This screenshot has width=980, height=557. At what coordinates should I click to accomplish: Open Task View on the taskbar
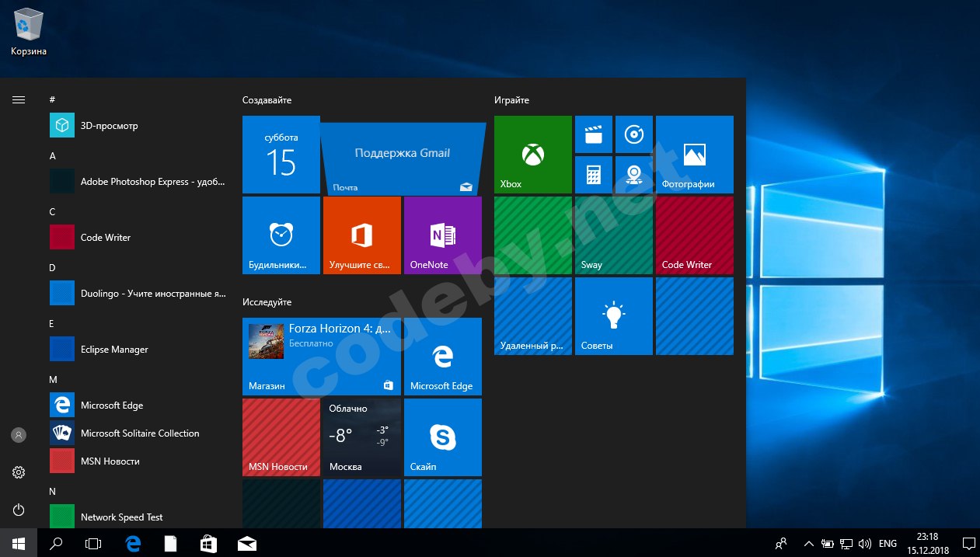click(x=93, y=544)
